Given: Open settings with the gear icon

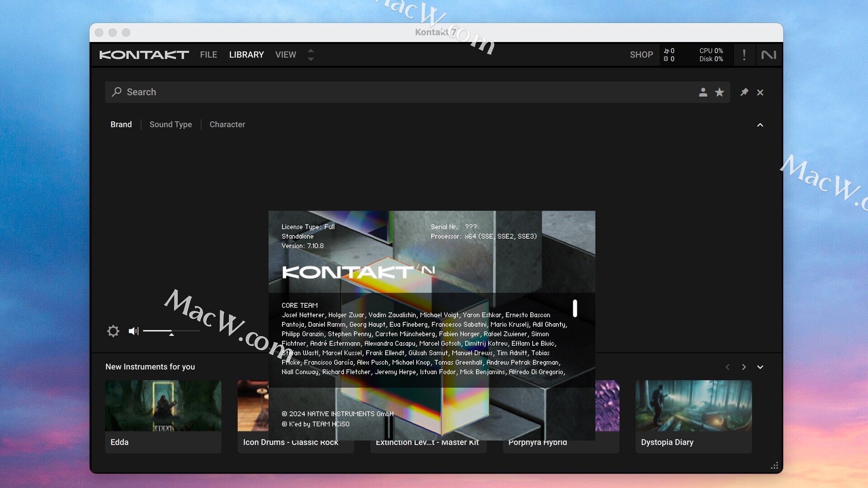Looking at the screenshot, I should point(113,331).
